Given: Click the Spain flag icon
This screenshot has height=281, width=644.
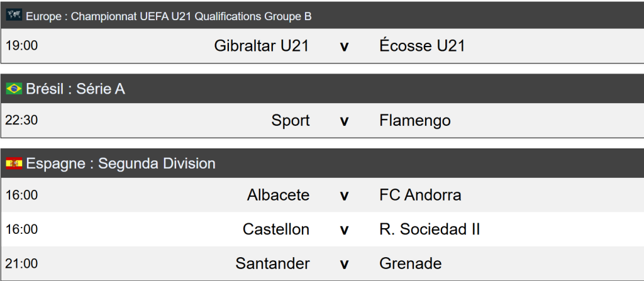Looking at the screenshot, I should pyautogui.click(x=14, y=163).
